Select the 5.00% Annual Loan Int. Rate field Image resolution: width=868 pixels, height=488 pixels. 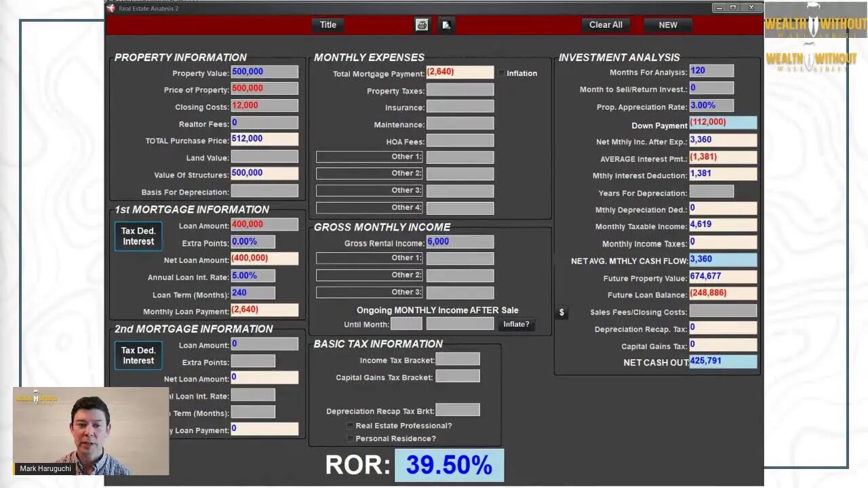(x=253, y=276)
